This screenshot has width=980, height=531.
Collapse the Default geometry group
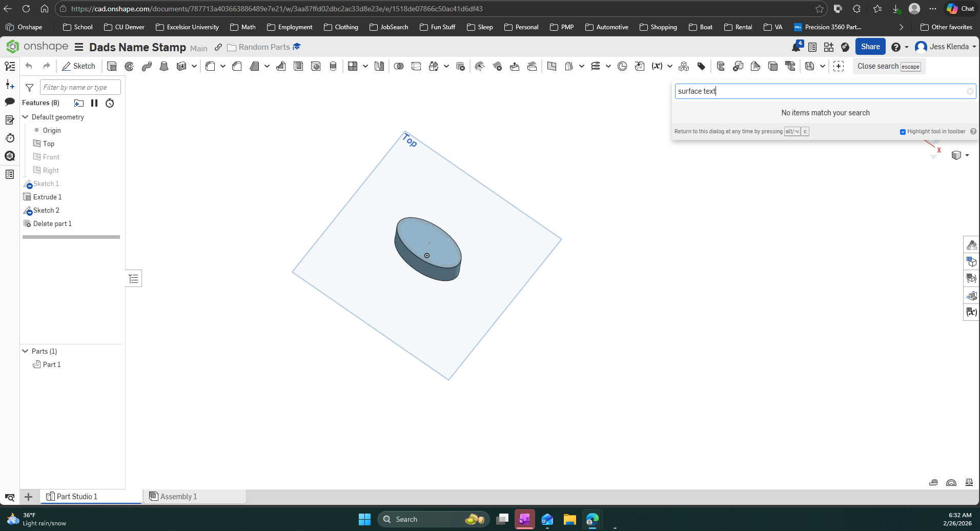point(25,117)
